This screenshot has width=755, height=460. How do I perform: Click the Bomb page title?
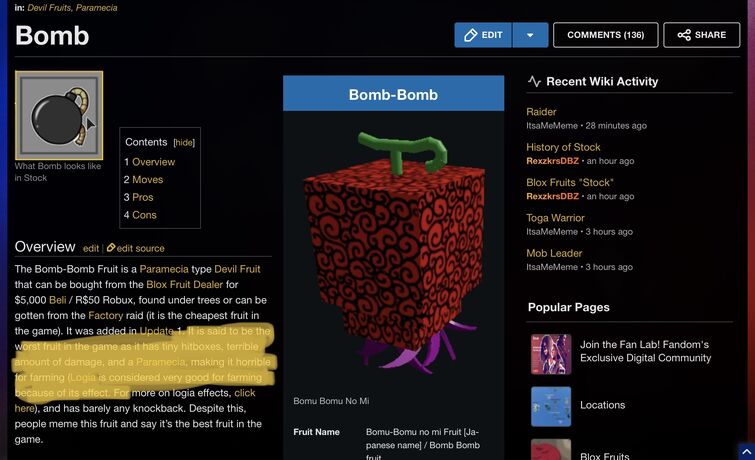[x=52, y=36]
